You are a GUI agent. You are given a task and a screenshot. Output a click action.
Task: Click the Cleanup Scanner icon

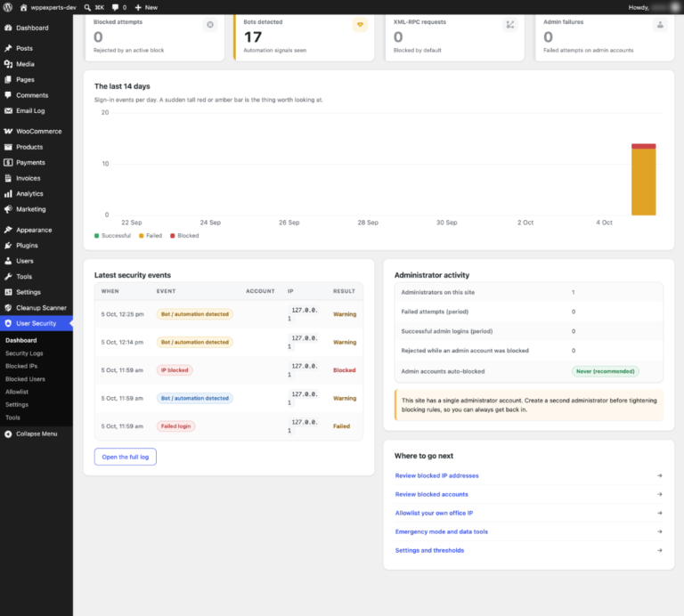8,308
